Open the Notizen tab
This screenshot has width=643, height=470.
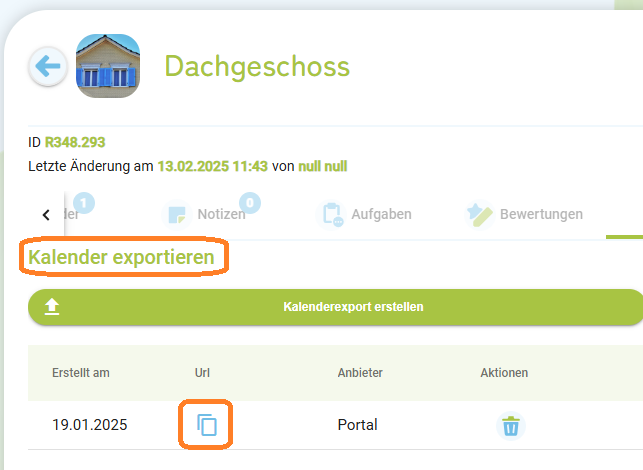pos(211,214)
